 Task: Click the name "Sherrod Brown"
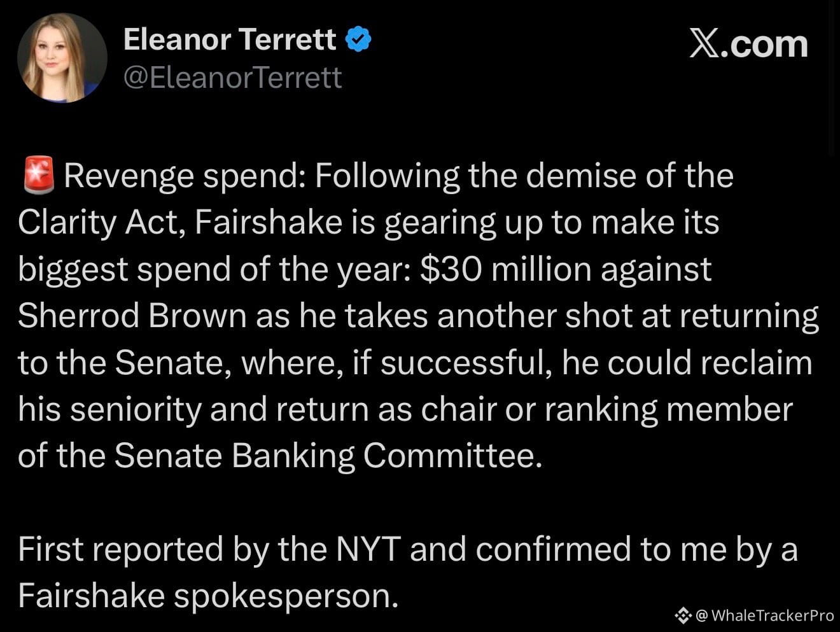click(x=132, y=316)
